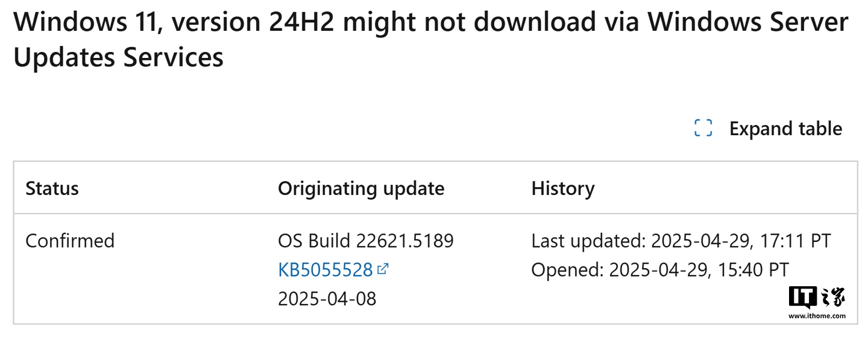Click the Opened 2025-04-29 15:40 PT line
Image resolution: width=868 pixels, height=344 pixels.
point(660,270)
